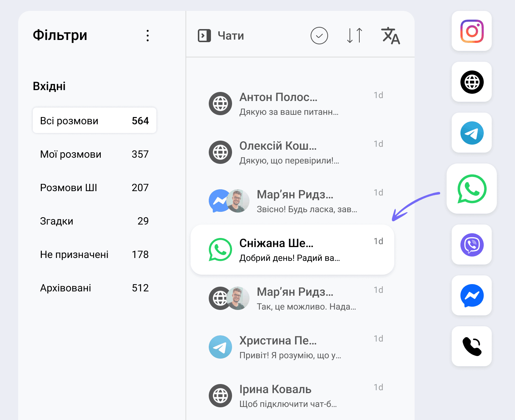Open the WhatsApp channel icon
The image size is (515, 420).
[x=471, y=189]
